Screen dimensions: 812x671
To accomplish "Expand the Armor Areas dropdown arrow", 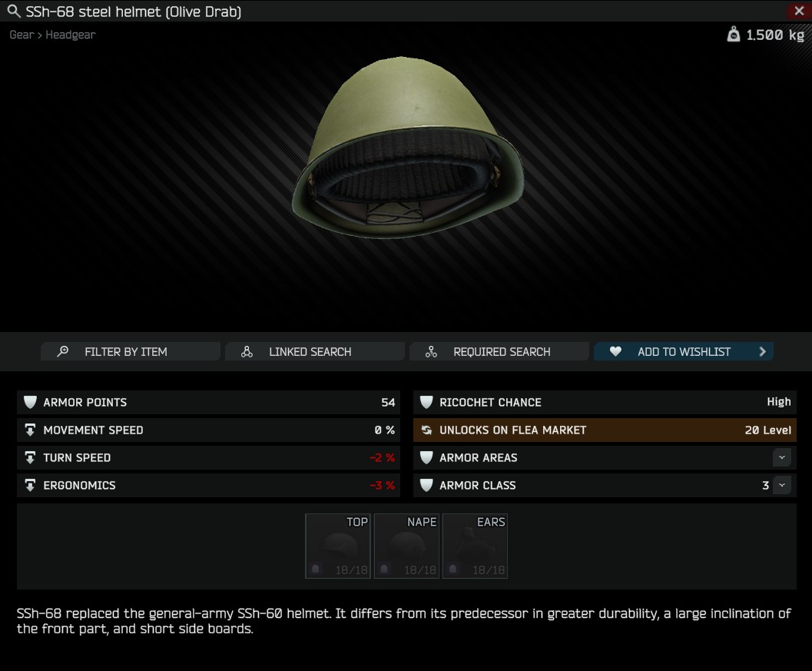I will (782, 457).
